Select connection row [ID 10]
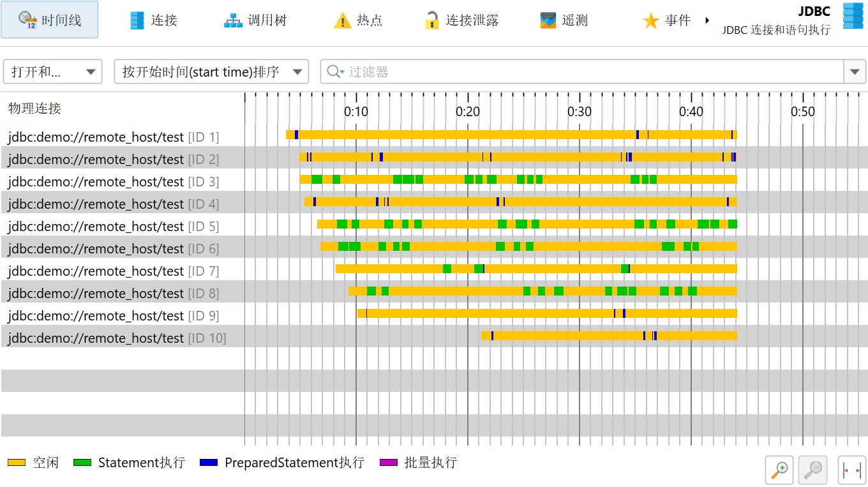 click(434, 338)
